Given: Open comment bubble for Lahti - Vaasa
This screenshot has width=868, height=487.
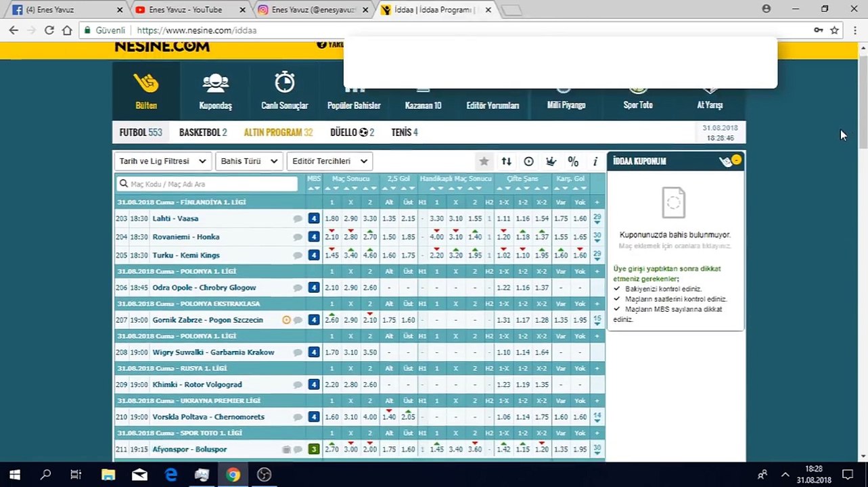Looking at the screenshot, I should 298,218.
